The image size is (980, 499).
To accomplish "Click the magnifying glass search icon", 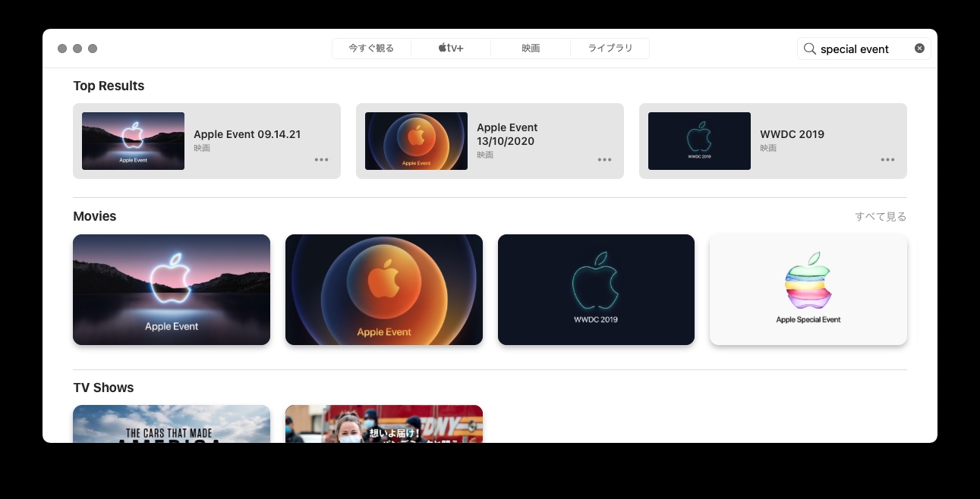I will (x=810, y=49).
